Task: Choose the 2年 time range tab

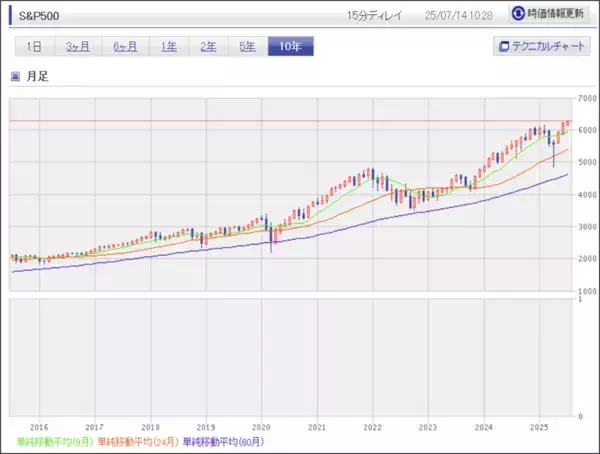Action: 207,47
